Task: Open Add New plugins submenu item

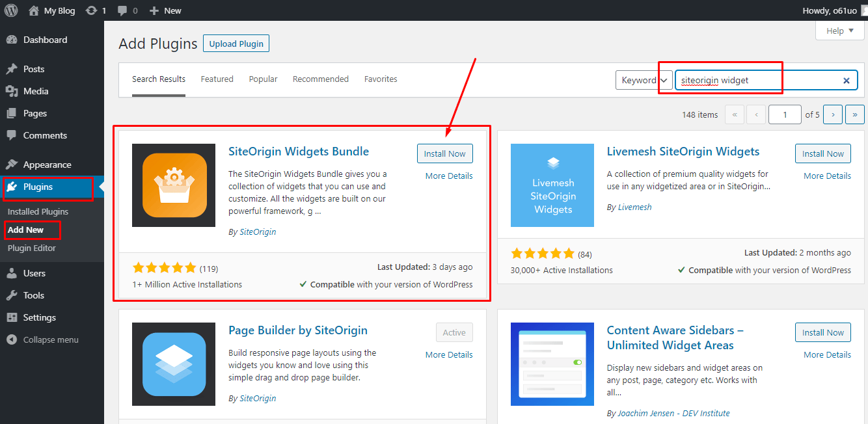Action: (x=26, y=230)
